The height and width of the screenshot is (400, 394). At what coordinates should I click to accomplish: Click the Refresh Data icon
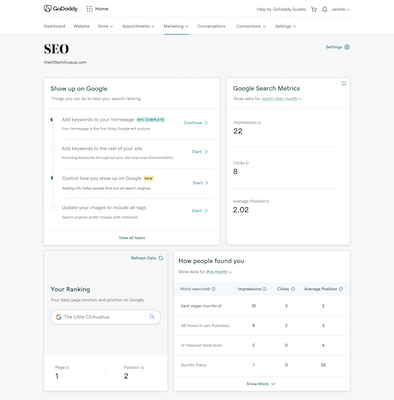161,258
